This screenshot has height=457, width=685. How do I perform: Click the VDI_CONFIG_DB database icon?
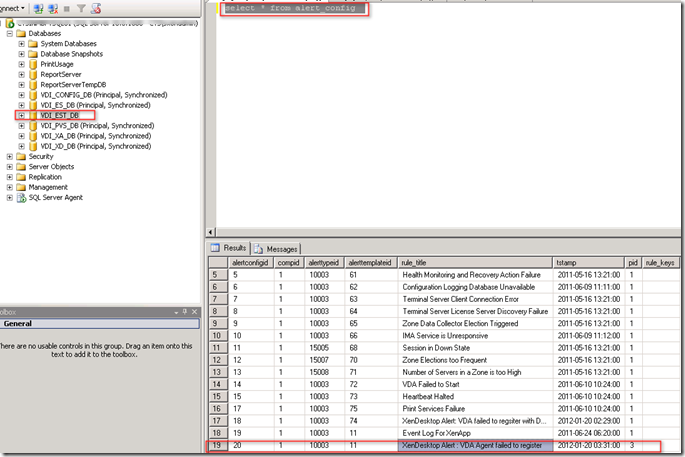pos(33,95)
